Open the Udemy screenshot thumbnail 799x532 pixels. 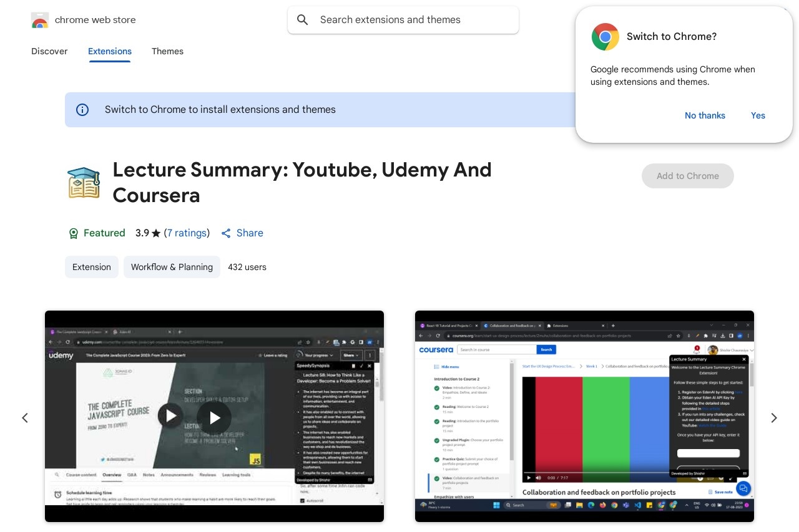214,416
